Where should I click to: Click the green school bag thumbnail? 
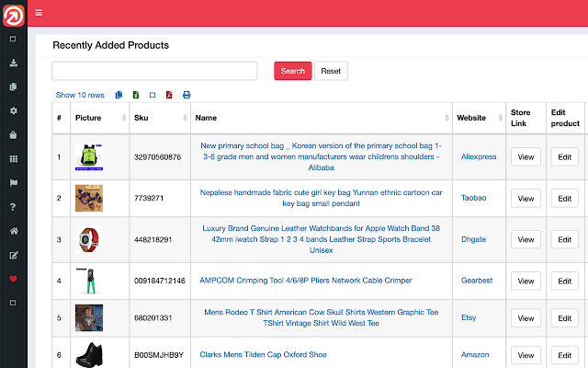pyautogui.click(x=89, y=157)
